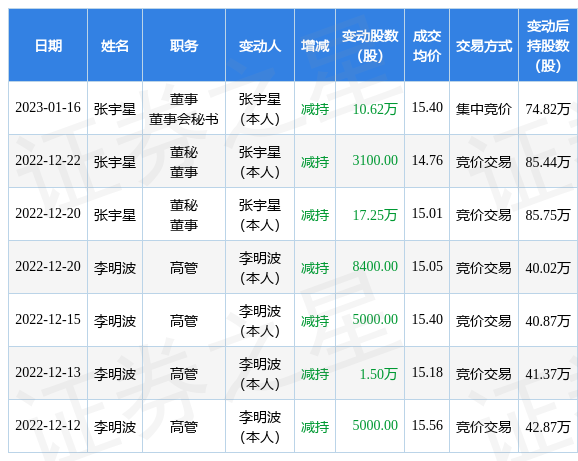
Task: Click the 董事 董事会秘书 position cell
Action: (x=184, y=109)
